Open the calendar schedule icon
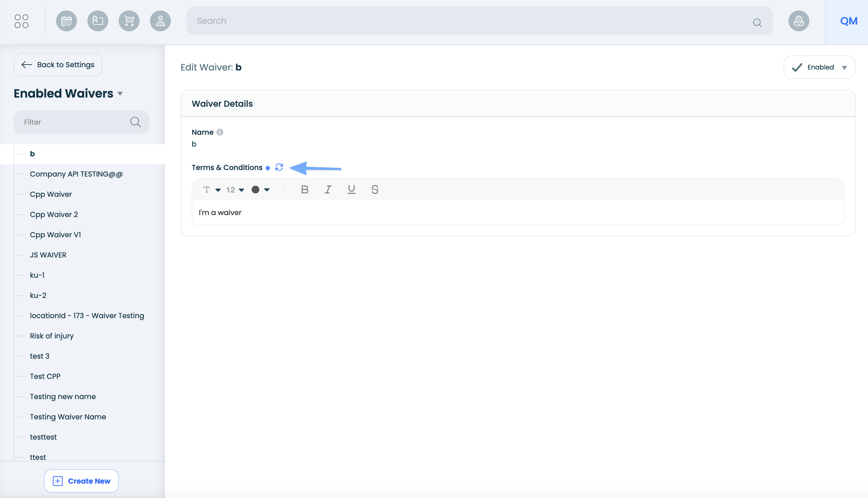The image size is (868, 498). coord(66,21)
